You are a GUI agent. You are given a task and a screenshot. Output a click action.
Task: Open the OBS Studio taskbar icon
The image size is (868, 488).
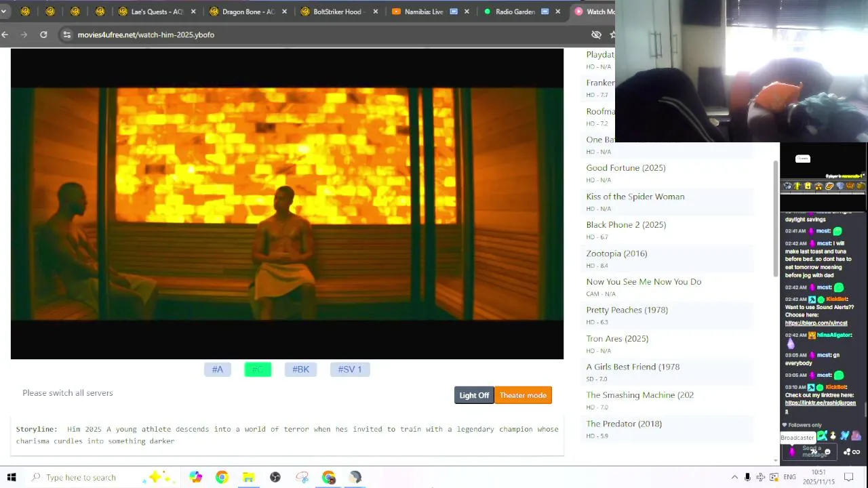[x=275, y=477]
